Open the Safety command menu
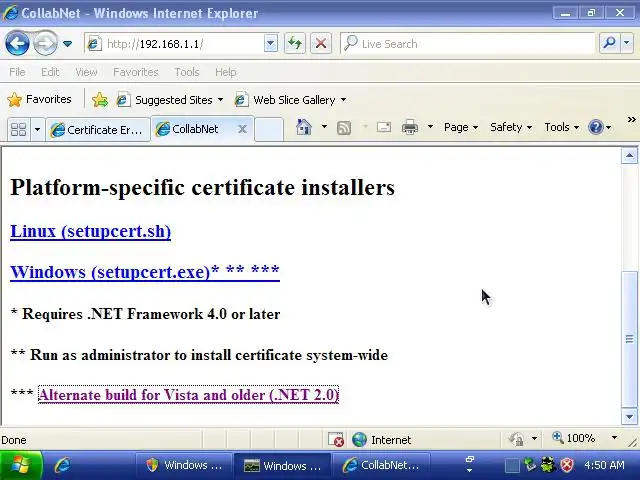The height and width of the screenshot is (480, 640). coord(511,127)
